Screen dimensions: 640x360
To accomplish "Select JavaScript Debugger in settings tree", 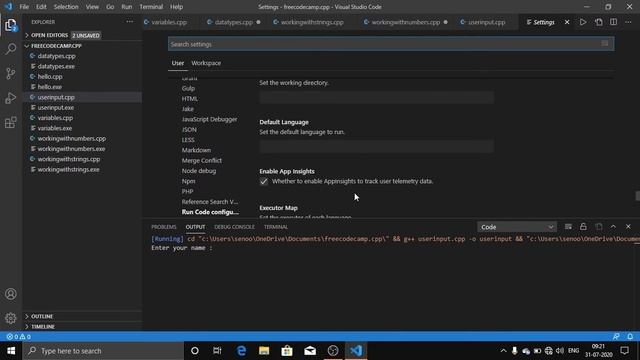I will click(209, 119).
